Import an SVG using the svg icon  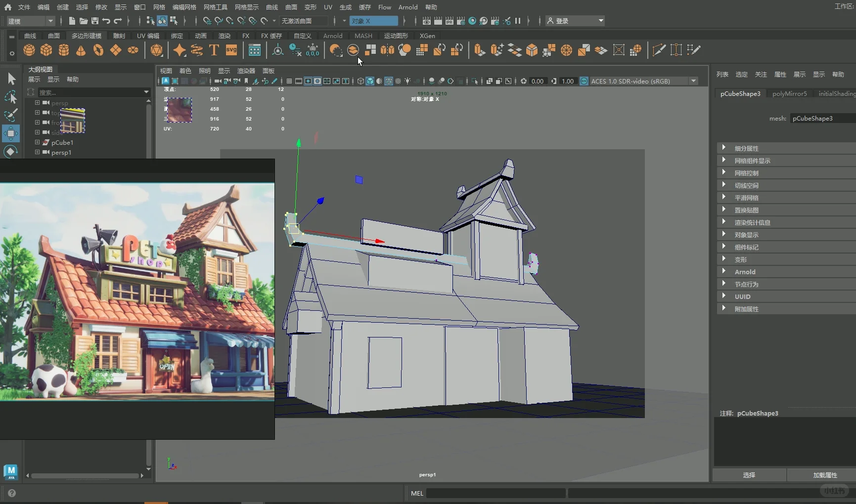(x=231, y=50)
